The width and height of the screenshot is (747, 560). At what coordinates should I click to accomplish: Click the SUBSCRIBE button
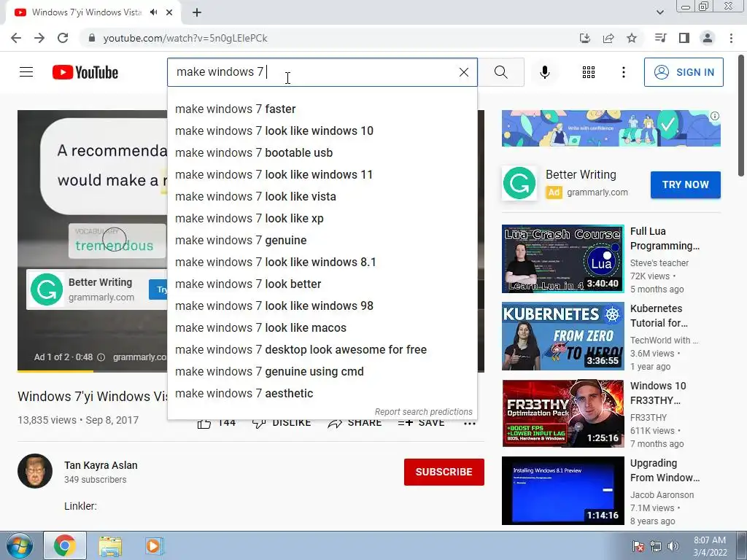(444, 472)
